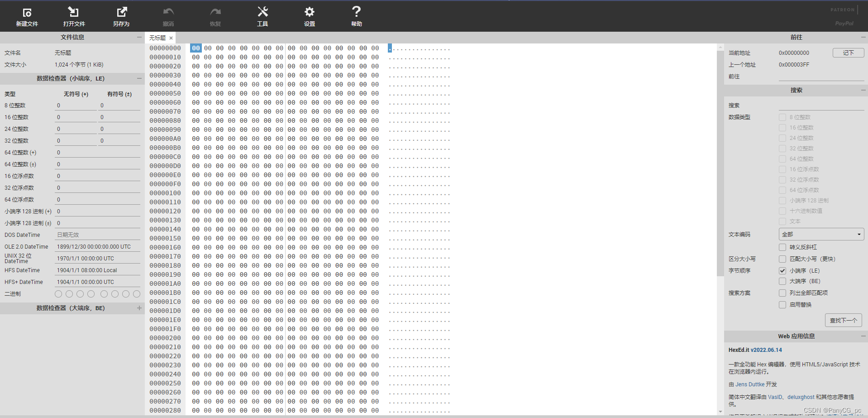868x418 pixels.
Task: Collapse the Web 应用信息 panel
Action: tap(863, 336)
